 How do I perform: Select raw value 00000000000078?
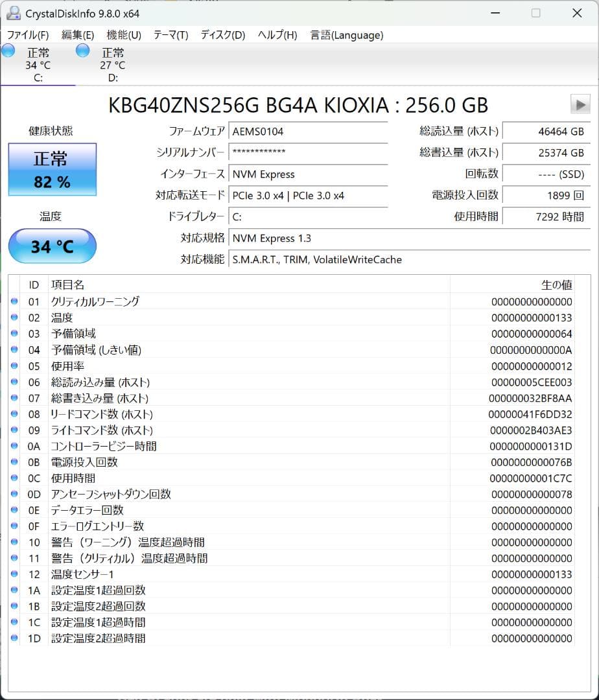(532, 495)
